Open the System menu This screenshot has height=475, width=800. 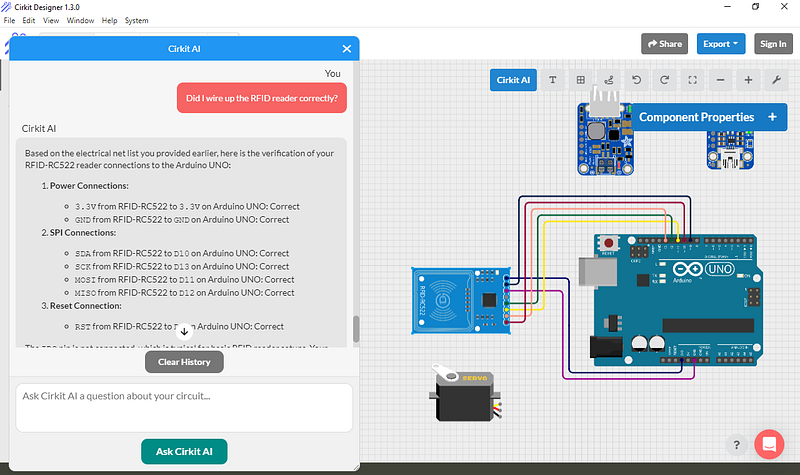click(x=136, y=20)
